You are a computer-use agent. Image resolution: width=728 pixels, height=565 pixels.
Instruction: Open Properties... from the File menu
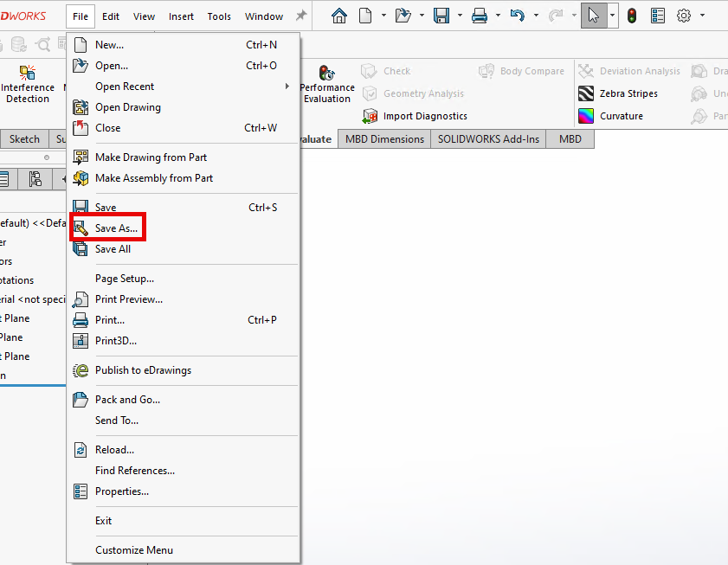[x=184, y=491]
